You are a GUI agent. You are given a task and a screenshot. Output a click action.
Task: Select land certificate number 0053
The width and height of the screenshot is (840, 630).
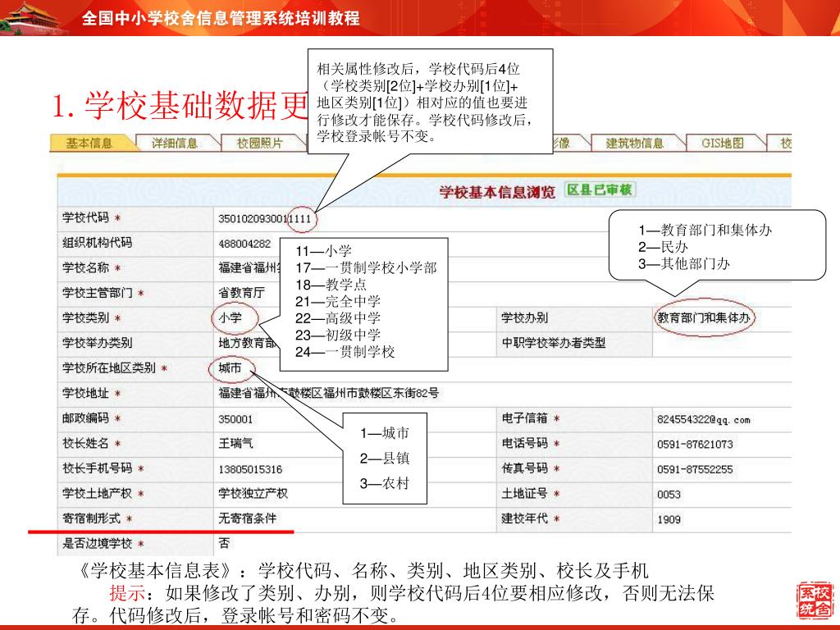669,495
